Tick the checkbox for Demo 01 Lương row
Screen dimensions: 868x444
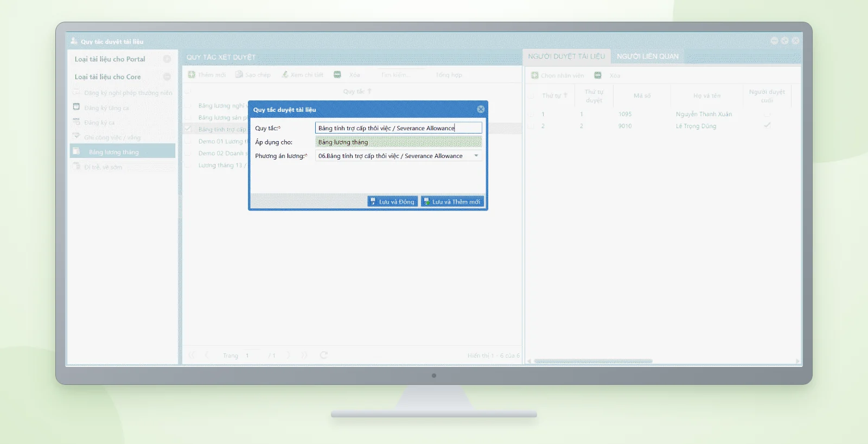(x=188, y=141)
